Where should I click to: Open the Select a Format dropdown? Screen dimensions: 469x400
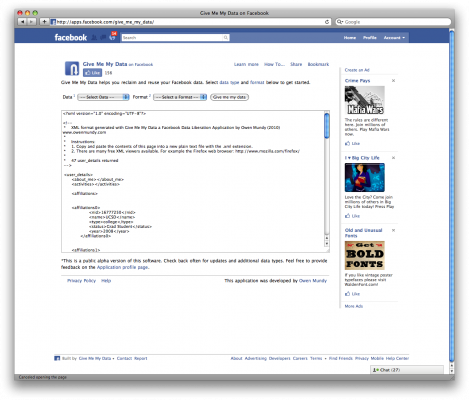tap(180, 97)
